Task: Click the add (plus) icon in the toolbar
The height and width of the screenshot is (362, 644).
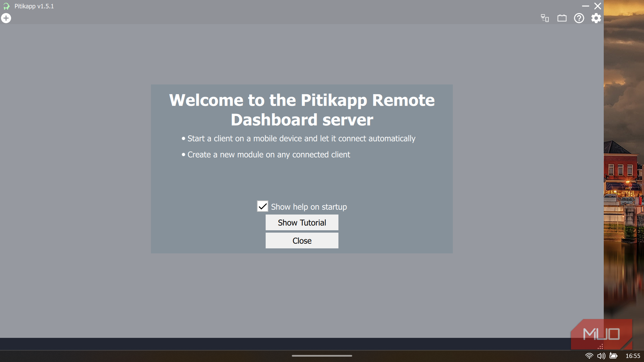Action: click(6, 18)
